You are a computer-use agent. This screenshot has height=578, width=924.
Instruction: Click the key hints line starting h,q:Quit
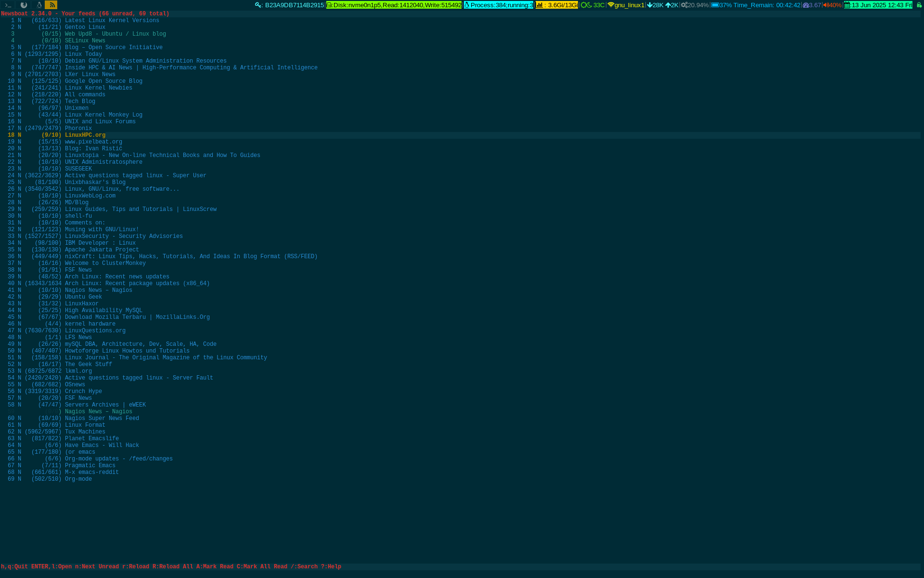171,566
